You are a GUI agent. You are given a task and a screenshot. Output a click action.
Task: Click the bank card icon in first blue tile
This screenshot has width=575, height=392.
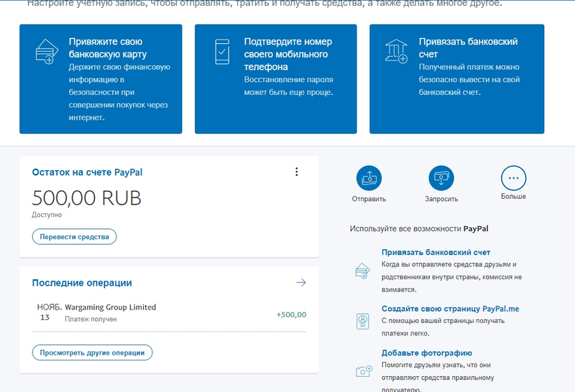(47, 52)
